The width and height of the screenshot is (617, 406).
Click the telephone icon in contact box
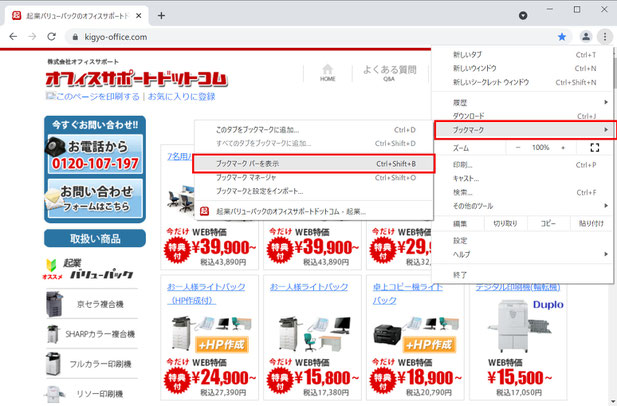tap(55, 146)
